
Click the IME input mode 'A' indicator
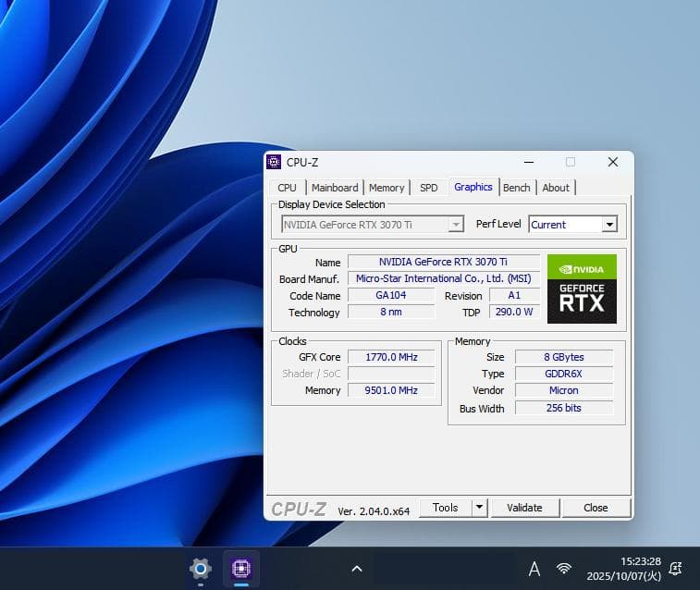point(534,569)
